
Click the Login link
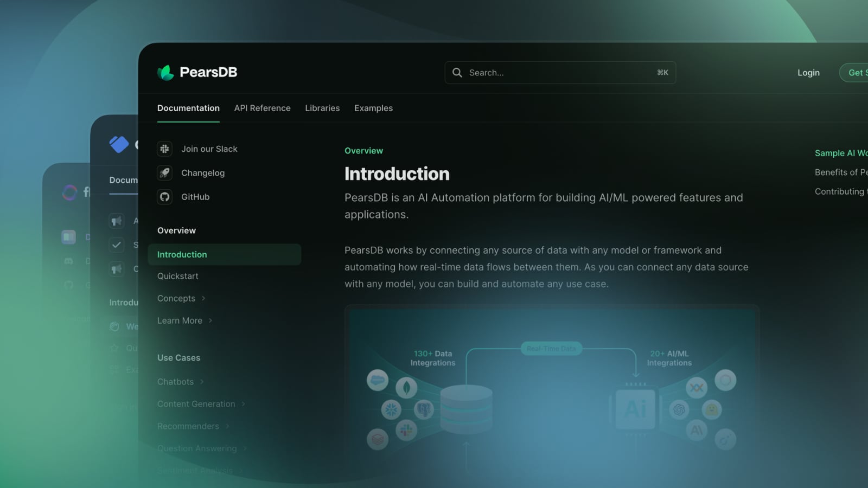tap(808, 73)
